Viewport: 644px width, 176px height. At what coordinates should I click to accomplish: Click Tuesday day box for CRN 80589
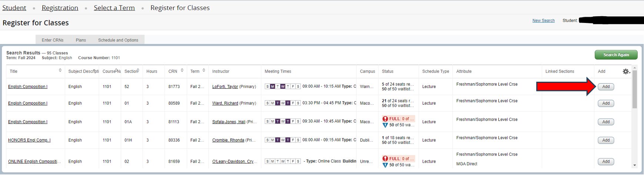[x=278, y=103]
